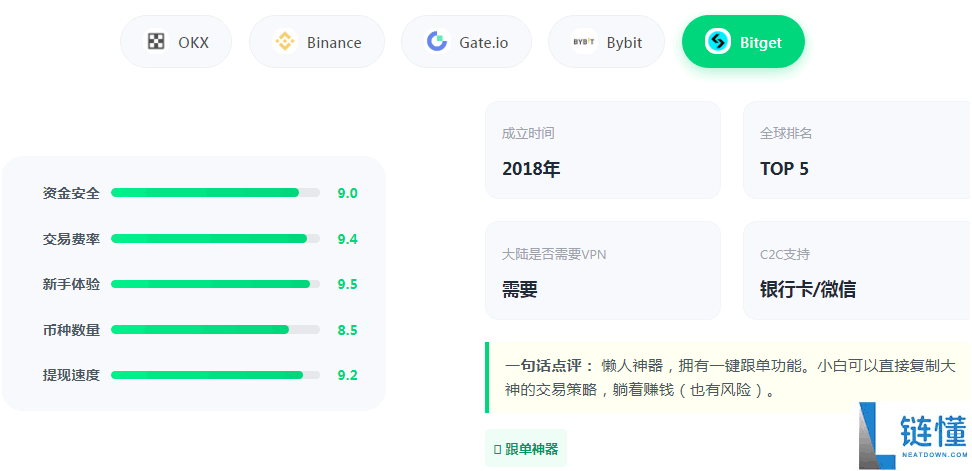Select the Bybit tab

pyautogui.click(x=606, y=42)
